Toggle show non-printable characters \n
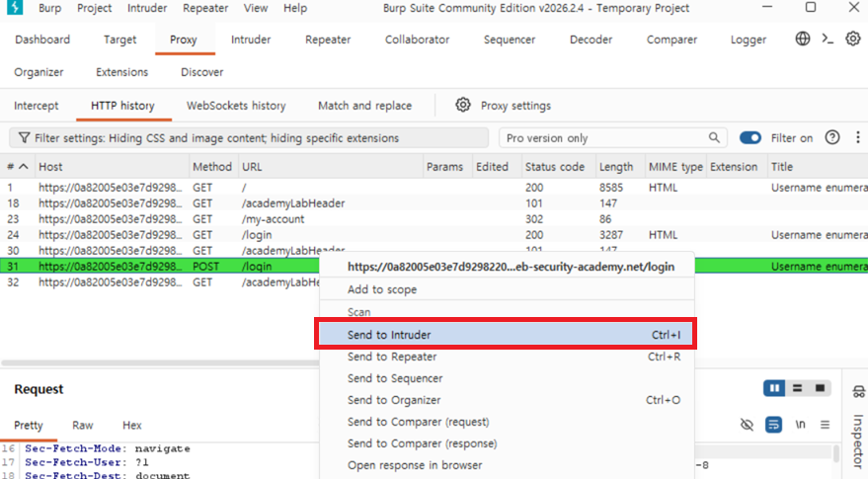868x479 pixels. point(800,425)
